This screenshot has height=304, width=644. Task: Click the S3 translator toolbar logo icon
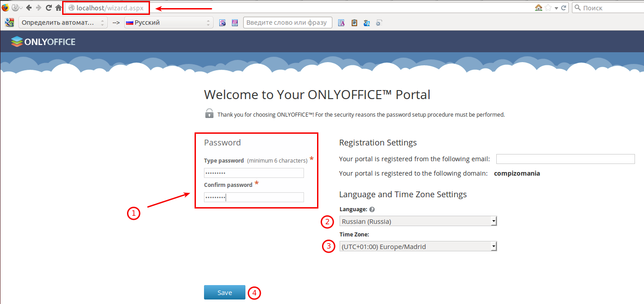point(9,23)
